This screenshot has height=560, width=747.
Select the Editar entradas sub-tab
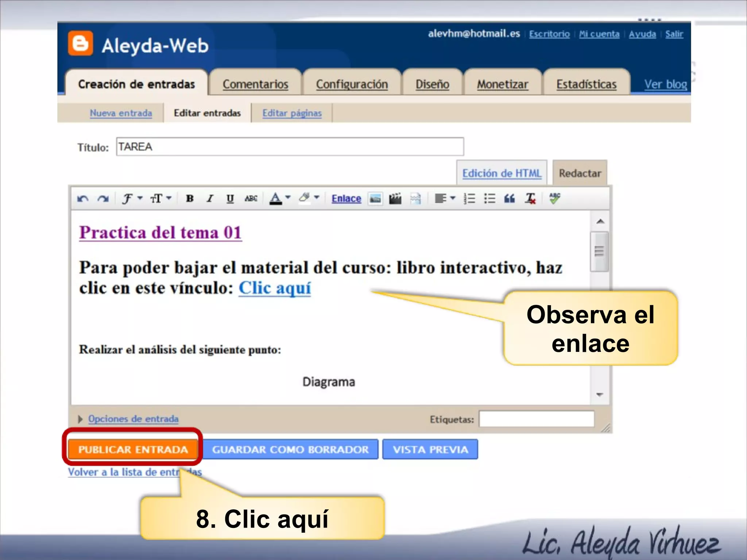click(x=207, y=113)
